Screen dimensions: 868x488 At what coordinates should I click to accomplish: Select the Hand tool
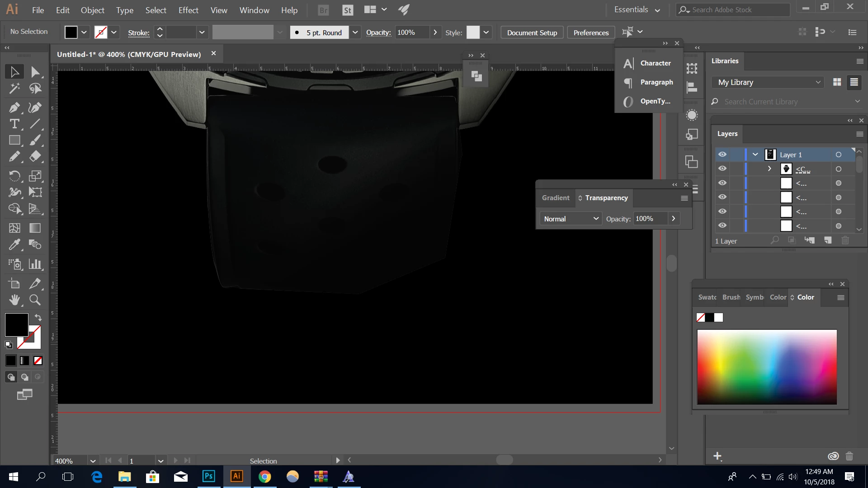tap(14, 300)
